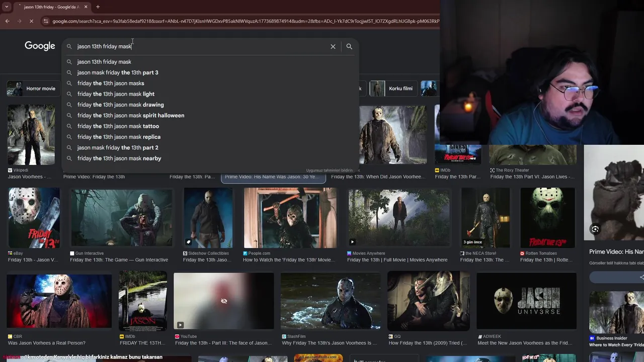The height and width of the screenshot is (362, 644).
Task: Click the browser address bar URL
Action: (246, 21)
